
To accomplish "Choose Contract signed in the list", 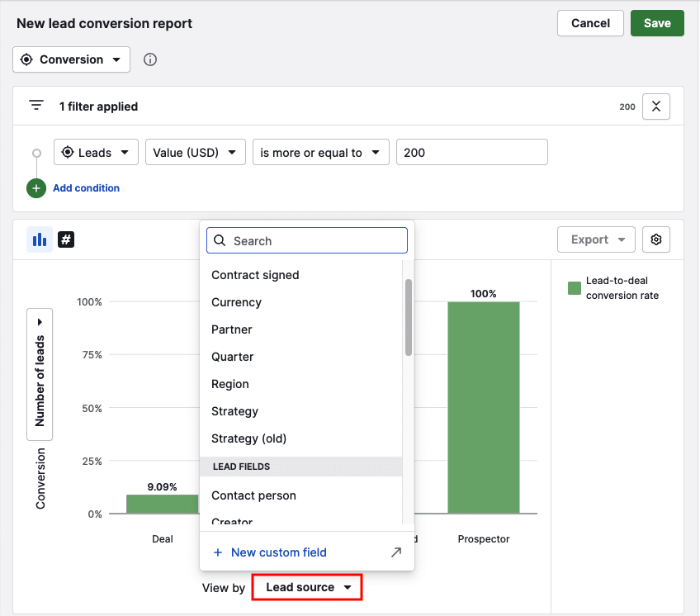I will [255, 275].
